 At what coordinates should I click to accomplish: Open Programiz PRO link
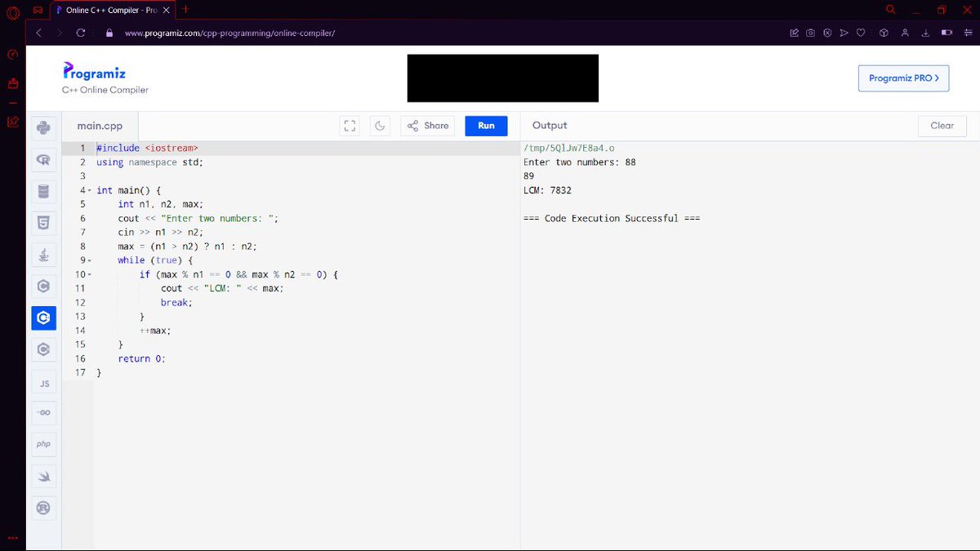(903, 78)
